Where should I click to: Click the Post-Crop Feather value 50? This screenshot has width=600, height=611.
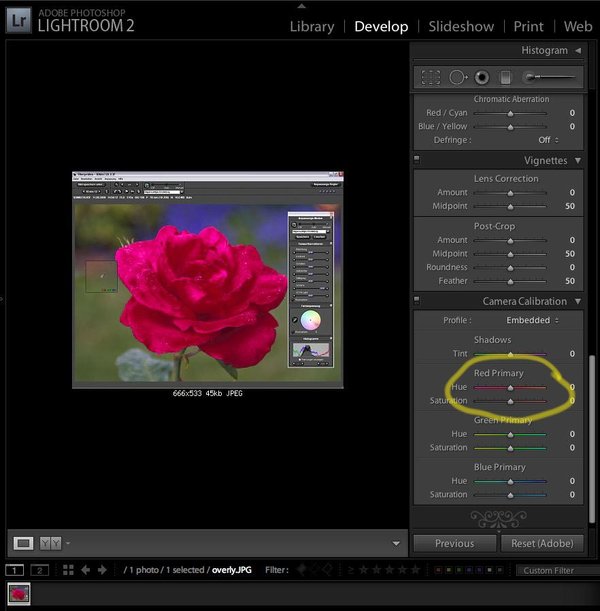pos(570,281)
